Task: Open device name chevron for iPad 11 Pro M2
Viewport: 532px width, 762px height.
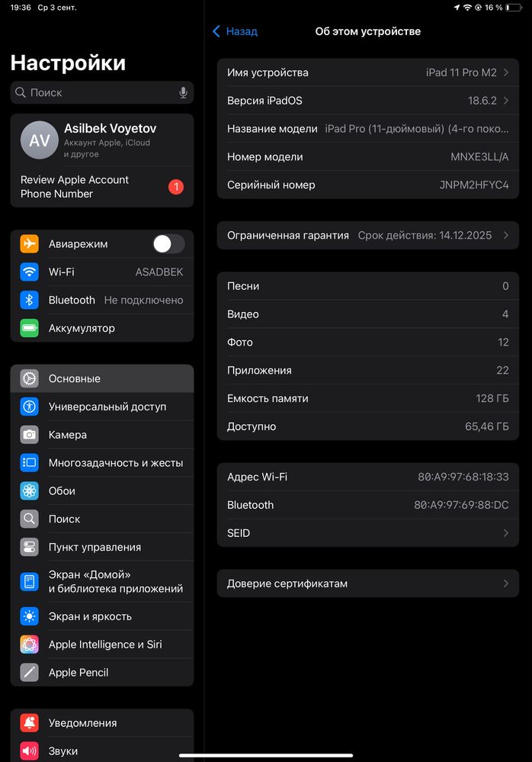Action: click(506, 72)
